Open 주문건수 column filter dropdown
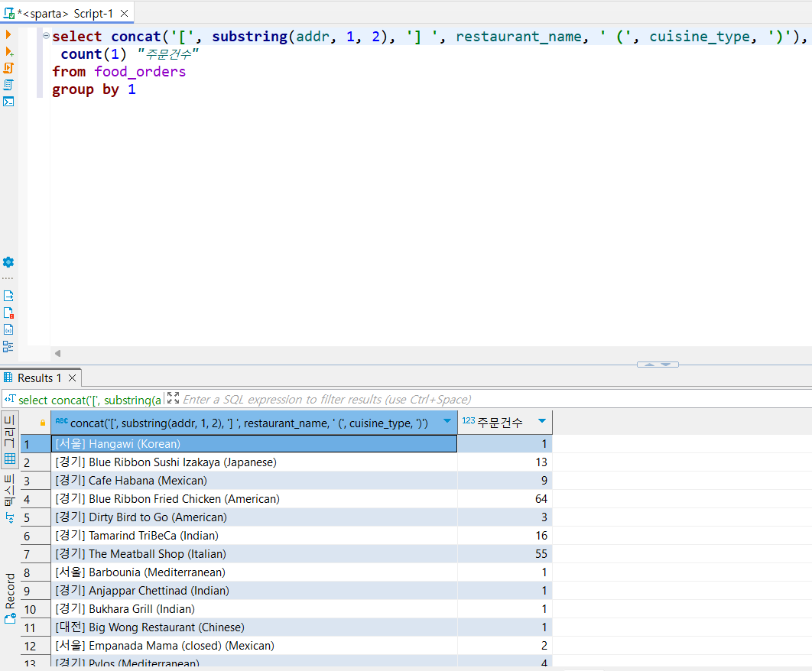The width and height of the screenshot is (812, 671). [542, 421]
